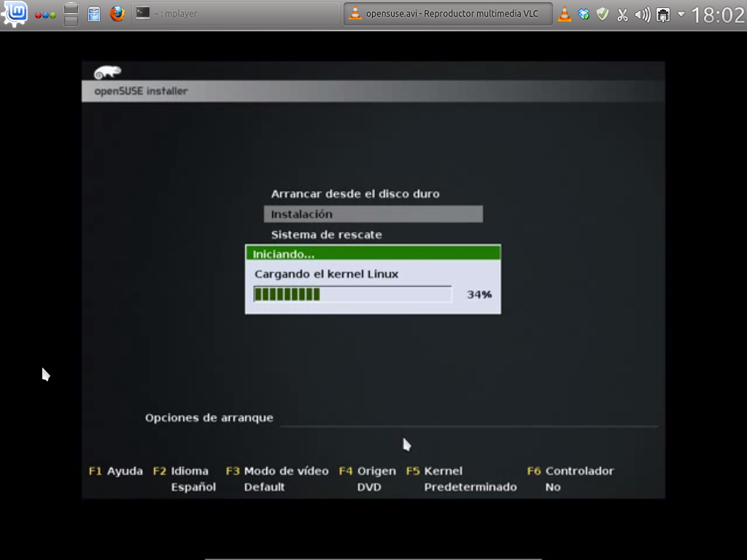This screenshot has height=560, width=747.
Task: Click the 'Español' language value
Action: pyautogui.click(x=193, y=487)
